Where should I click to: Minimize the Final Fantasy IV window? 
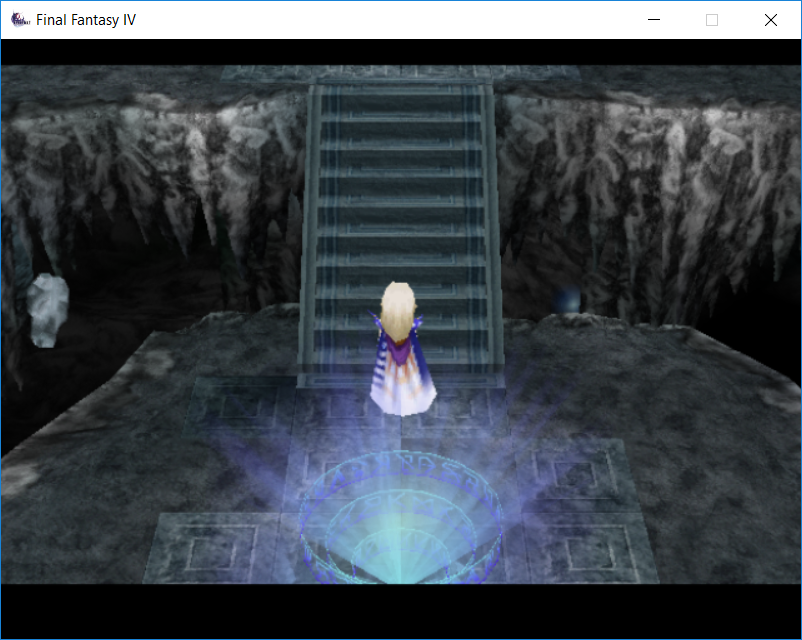654,19
